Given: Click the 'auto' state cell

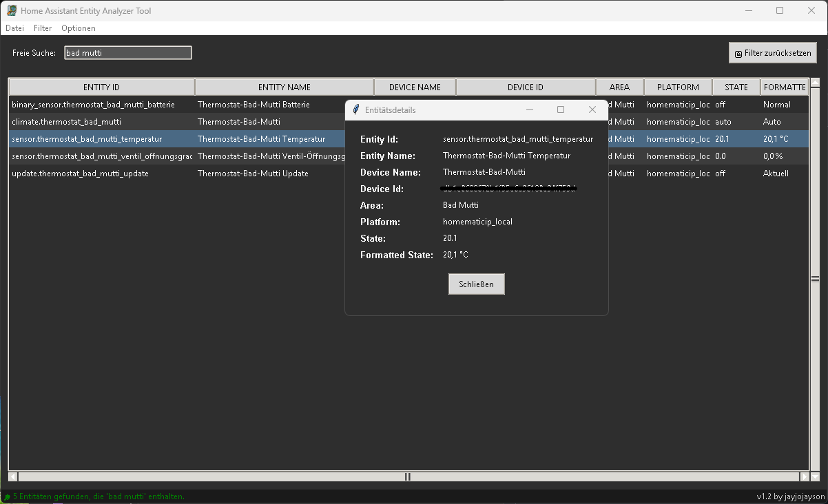Looking at the screenshot, I should (x=723, y=122).
